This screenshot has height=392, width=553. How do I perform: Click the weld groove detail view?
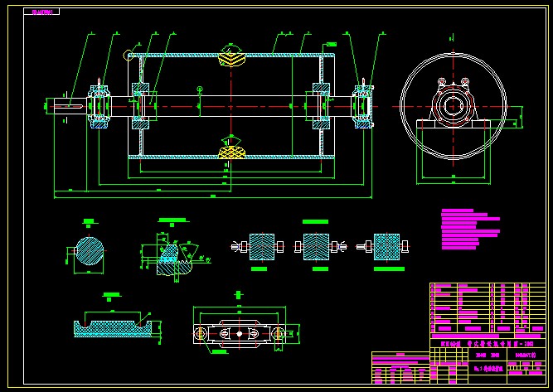[172, 252]
